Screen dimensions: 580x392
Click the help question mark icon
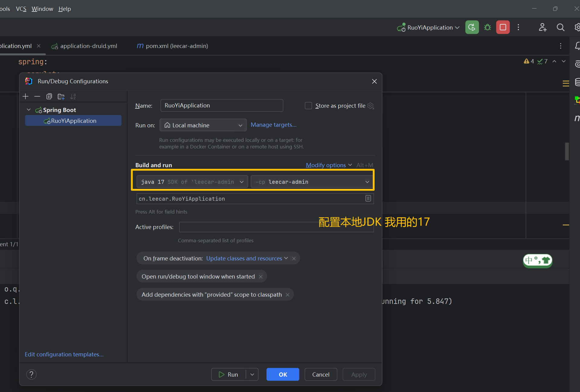click(x=31, y=374)
